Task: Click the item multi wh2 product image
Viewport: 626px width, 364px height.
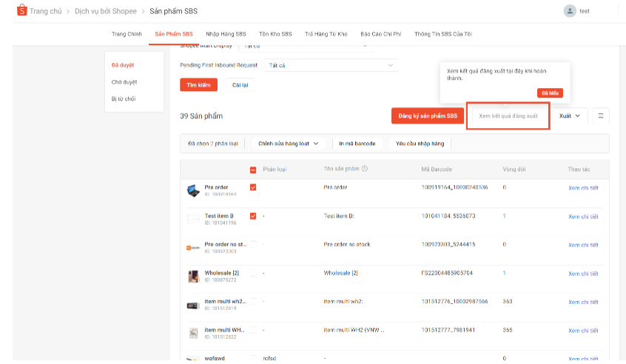Action: tap(193, 305)
